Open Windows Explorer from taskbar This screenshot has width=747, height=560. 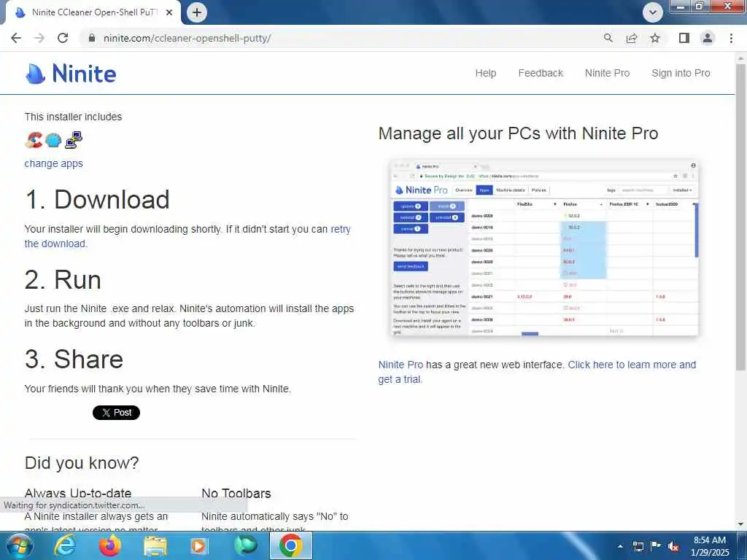point(155,546)
